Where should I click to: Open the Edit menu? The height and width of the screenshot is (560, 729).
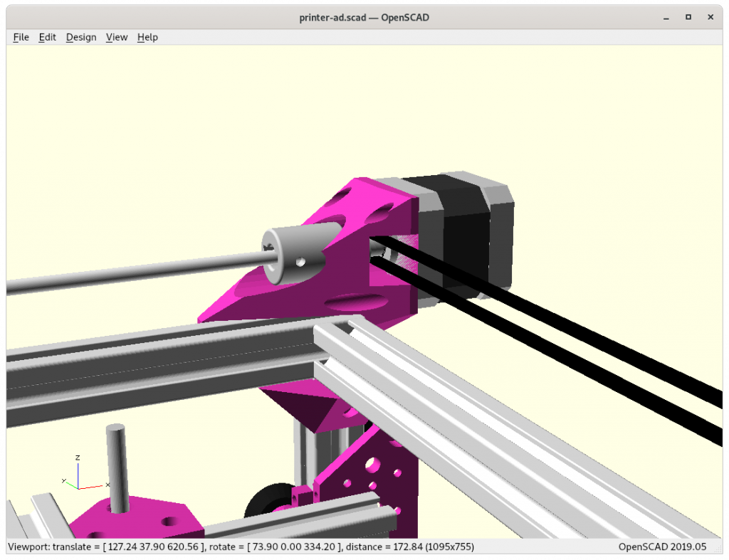[x=47, y=37]
